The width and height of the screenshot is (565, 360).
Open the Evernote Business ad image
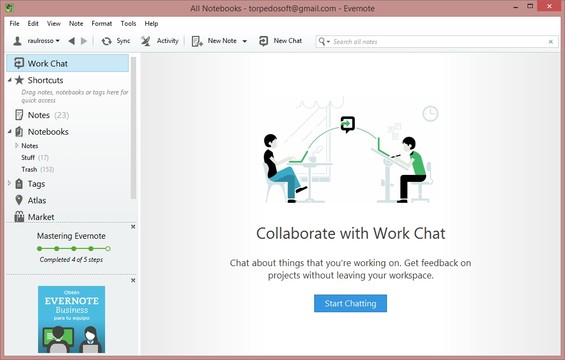tap(71, 319)
